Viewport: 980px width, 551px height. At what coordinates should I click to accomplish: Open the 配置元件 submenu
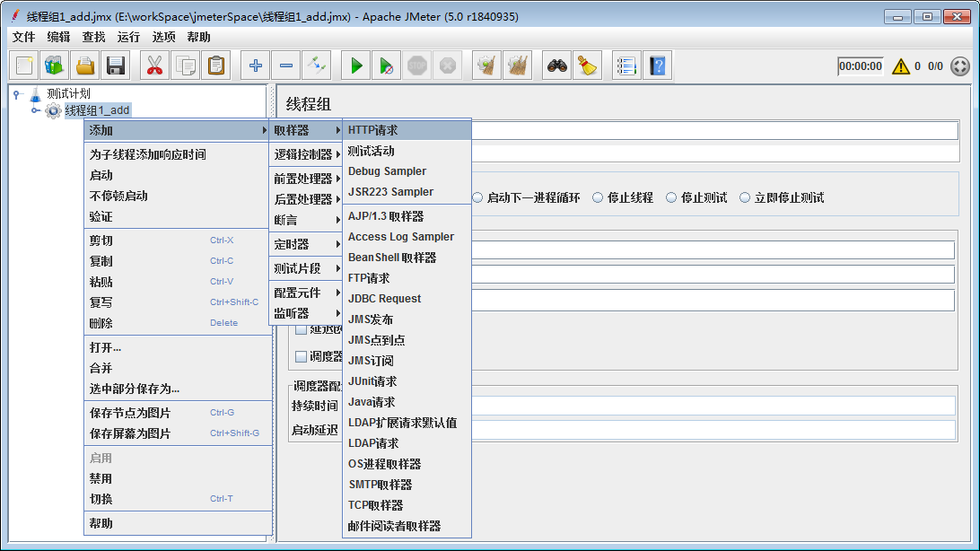306,293
